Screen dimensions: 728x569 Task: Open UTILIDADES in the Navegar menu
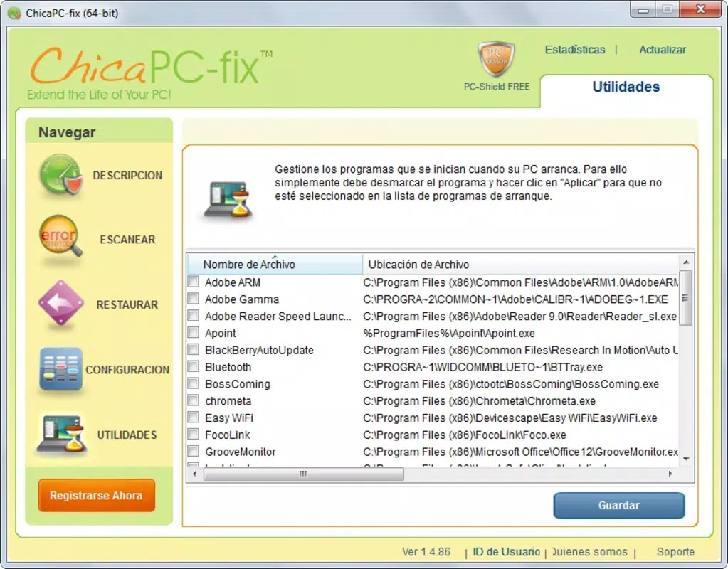click(x=127, y=435)
